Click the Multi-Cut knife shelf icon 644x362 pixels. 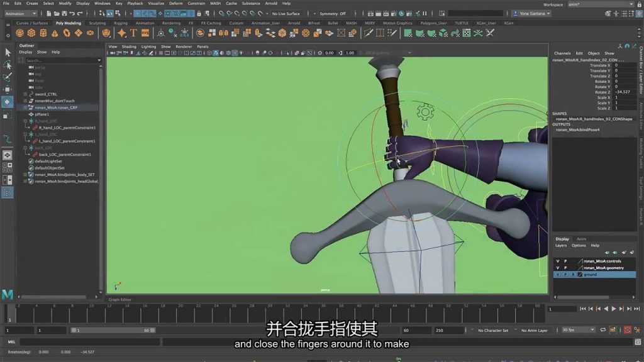click(x=369, y=33)
